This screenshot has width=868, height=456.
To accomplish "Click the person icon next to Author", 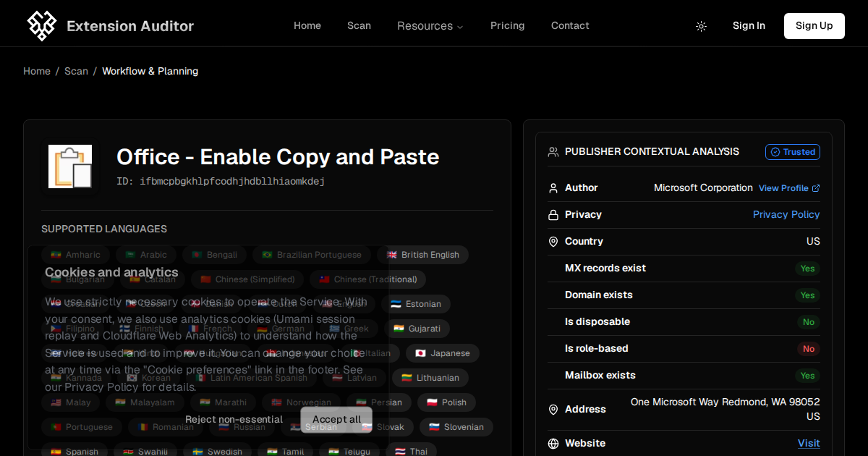I will [x=553, y=188].
